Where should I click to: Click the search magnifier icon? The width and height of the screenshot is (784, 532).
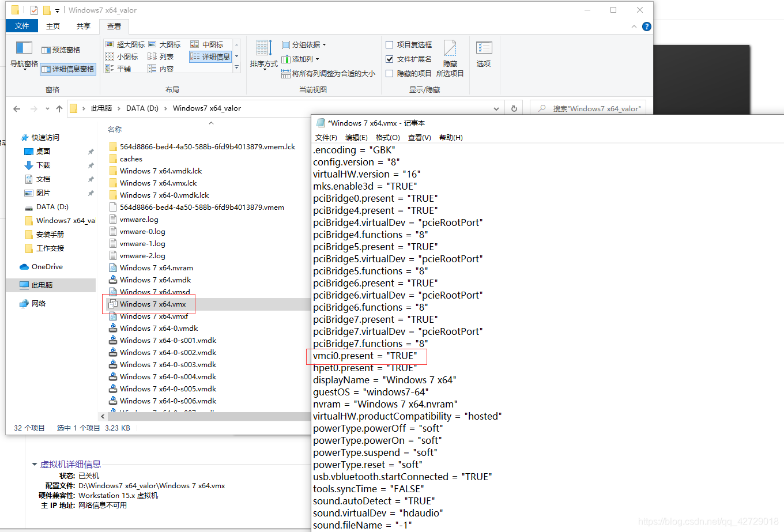point(542,108)
